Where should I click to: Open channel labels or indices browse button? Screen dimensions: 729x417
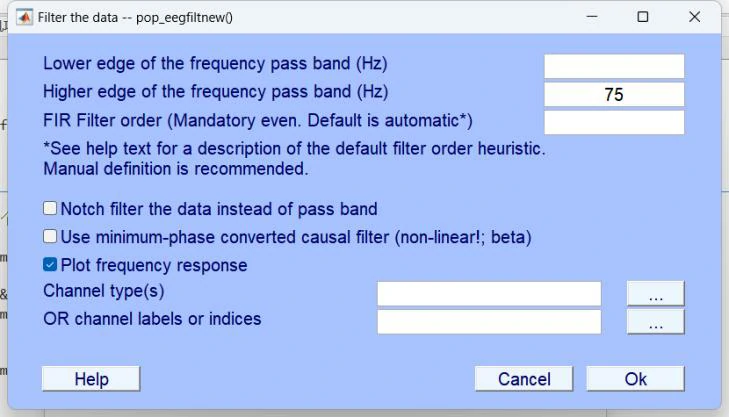coord(655,321)
